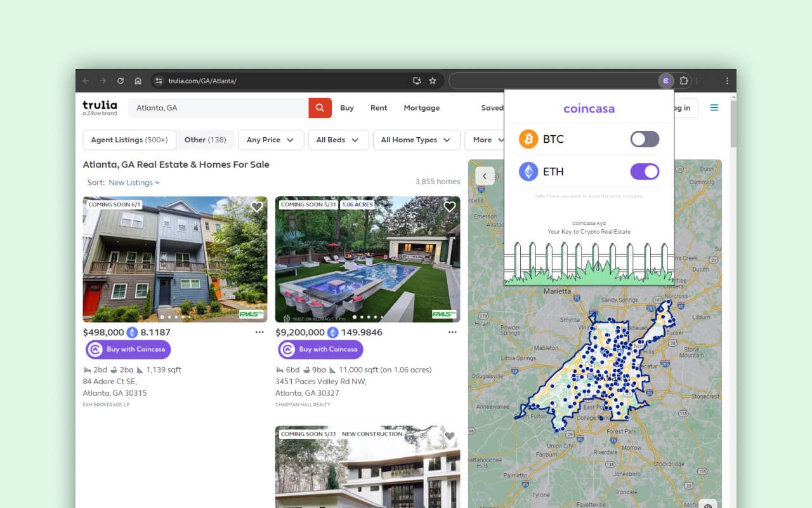Screen dimensions: 812x508
Task: Click the Ethereum icon in Coincasa popup
Action: tap(528, 171)
